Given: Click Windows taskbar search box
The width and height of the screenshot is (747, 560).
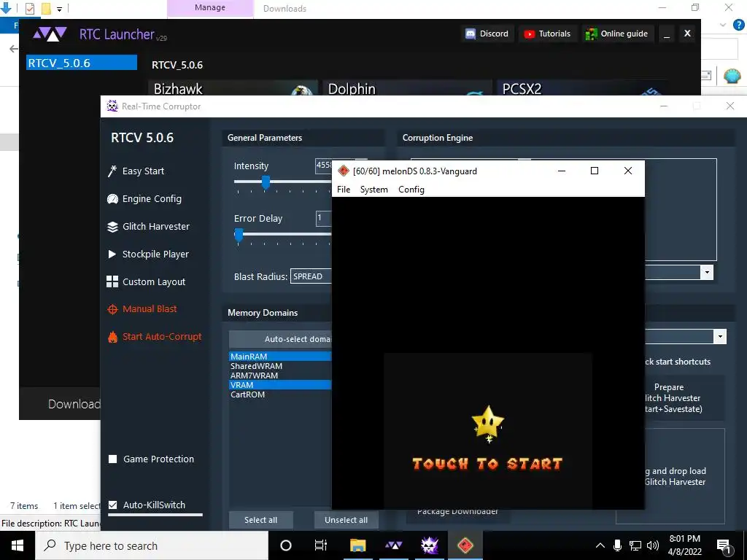Looking at the screenshot, I should coord(152,545).
